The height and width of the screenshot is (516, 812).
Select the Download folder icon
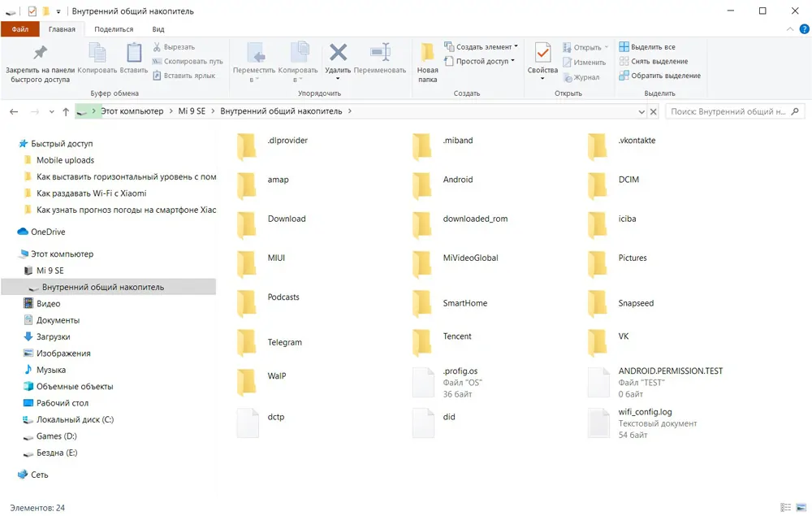point(247,225)
